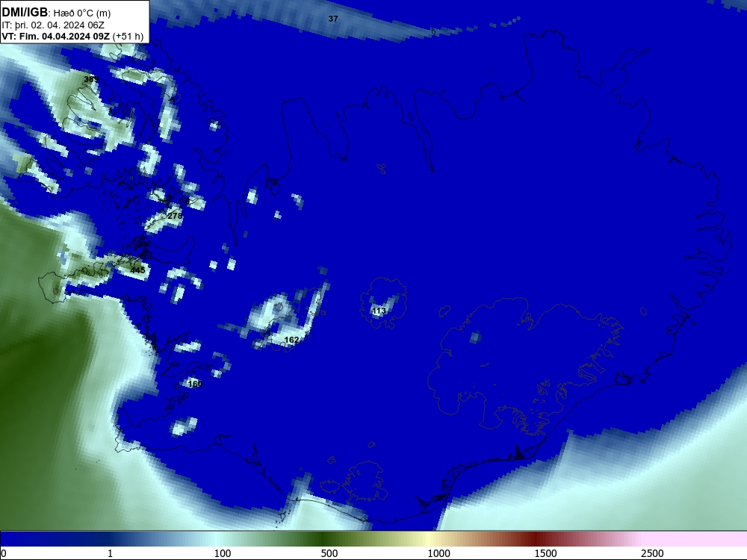Screen dimensions: 747x560
Task: Click the DMI/IGB title text
Action: (25, 13)
